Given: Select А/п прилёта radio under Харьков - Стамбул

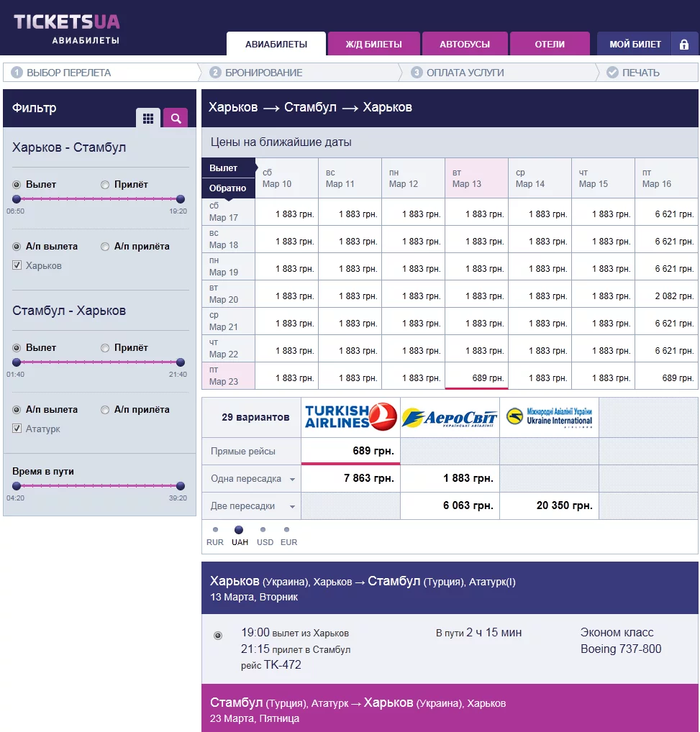Looking at the screenshot, I should pyautogui.click(x=105, y=247).
